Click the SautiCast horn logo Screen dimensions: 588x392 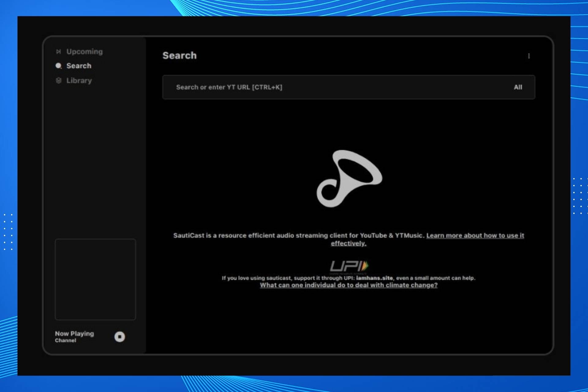pos(349,179)
